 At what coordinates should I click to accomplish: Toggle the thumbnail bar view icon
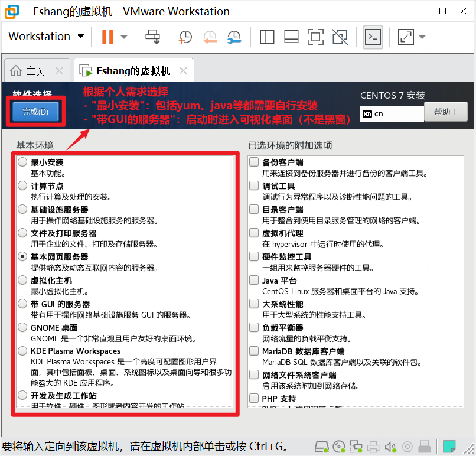291,37
